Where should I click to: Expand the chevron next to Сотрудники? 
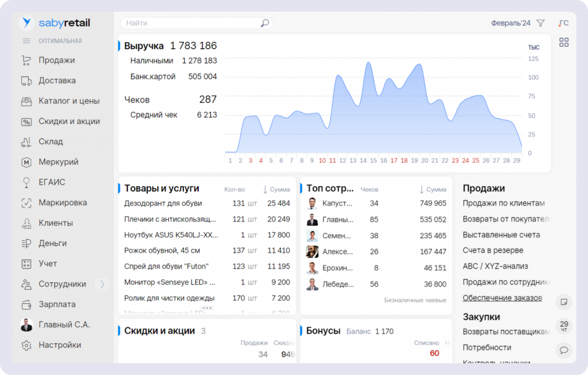(x=102, y=284)
